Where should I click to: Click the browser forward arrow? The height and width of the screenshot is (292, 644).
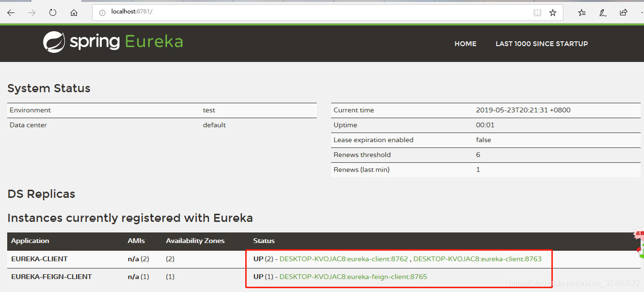tap(32, 13)
